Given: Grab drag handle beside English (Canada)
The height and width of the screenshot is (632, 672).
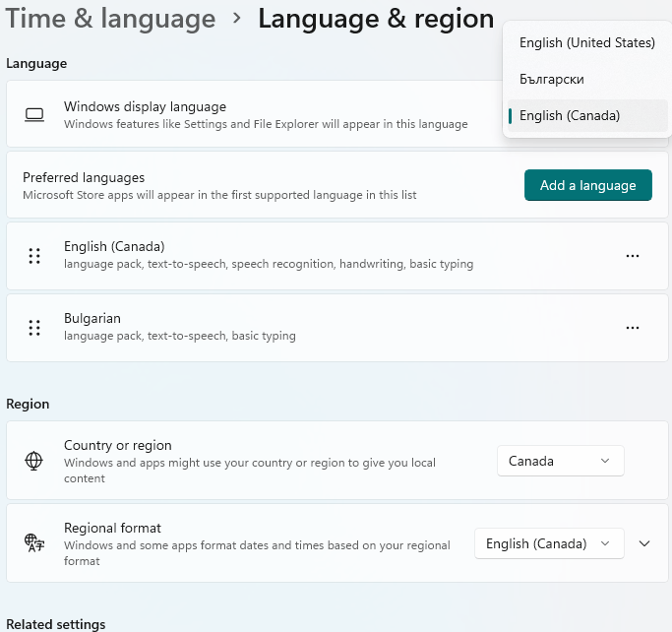Looking at the screenshot, I should point(34,256).
